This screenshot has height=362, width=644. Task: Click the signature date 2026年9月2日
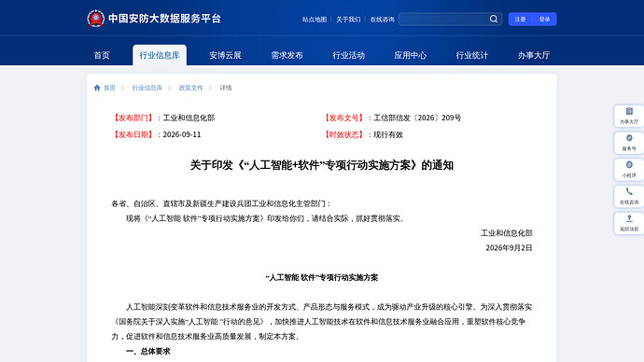tap(509, 248)
